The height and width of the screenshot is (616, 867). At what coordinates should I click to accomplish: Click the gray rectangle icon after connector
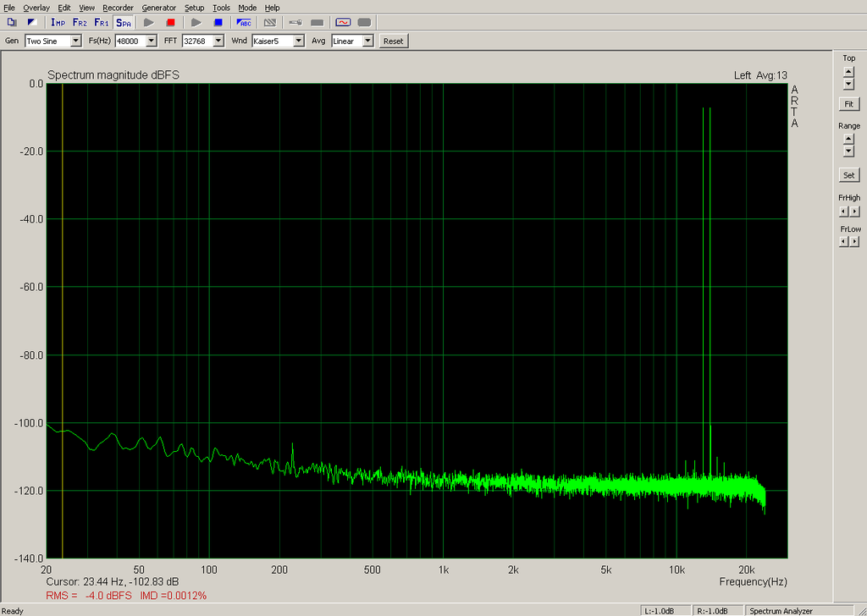coord(318,23)
